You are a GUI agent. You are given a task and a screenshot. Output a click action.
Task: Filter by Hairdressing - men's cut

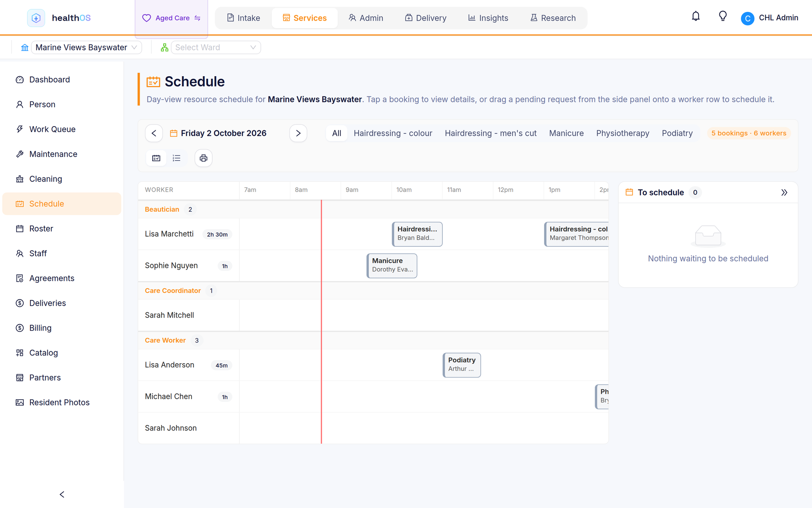(491, 133)
